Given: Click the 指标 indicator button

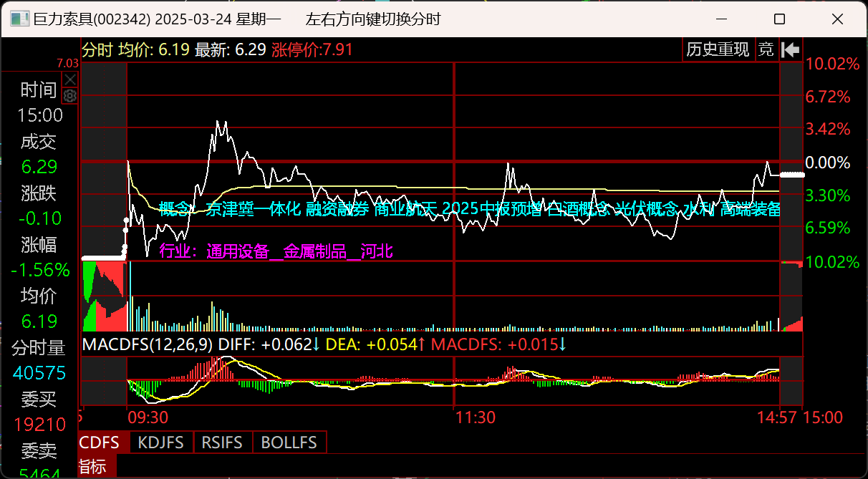Looking at the screenshot, I should point(92,467).
